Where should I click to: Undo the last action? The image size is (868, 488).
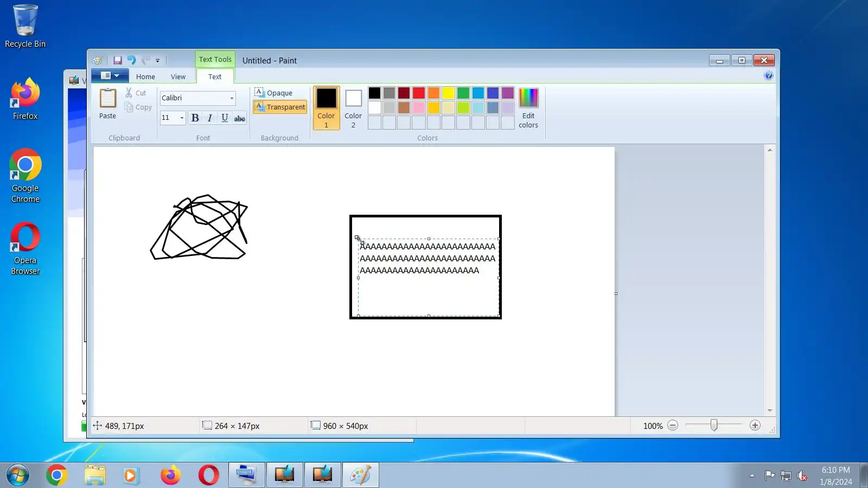(x=131, y=60)
